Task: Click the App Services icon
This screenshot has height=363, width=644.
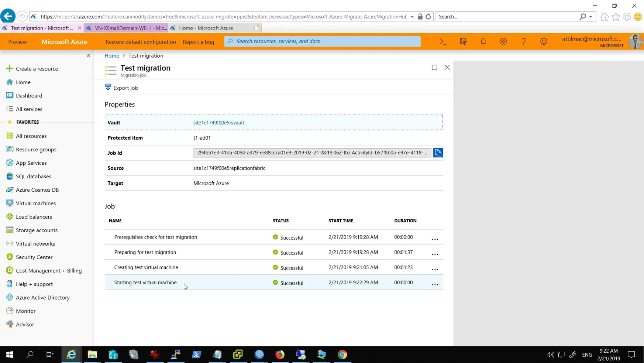Action: 10,163
